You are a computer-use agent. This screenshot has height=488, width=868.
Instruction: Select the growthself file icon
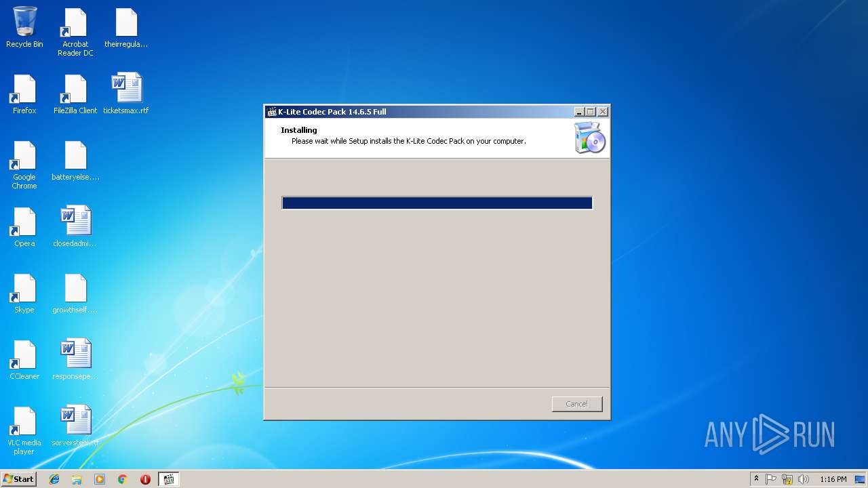click(x=75, y=293)
